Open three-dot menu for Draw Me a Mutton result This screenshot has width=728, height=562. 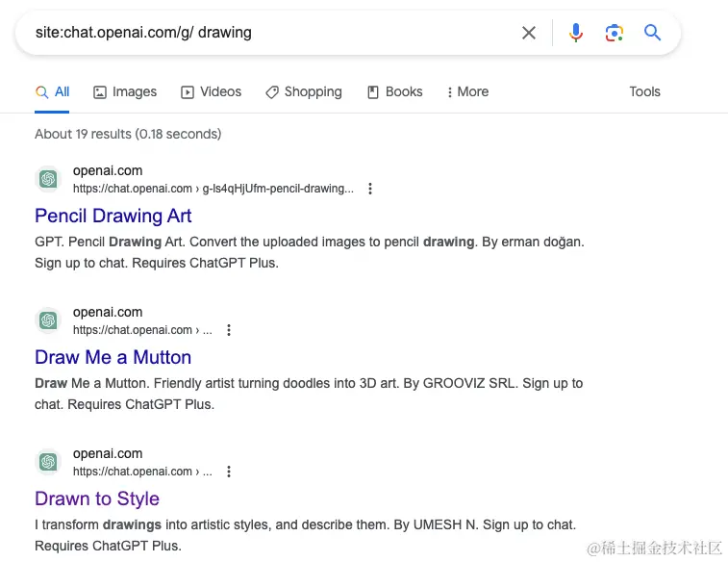229,330
